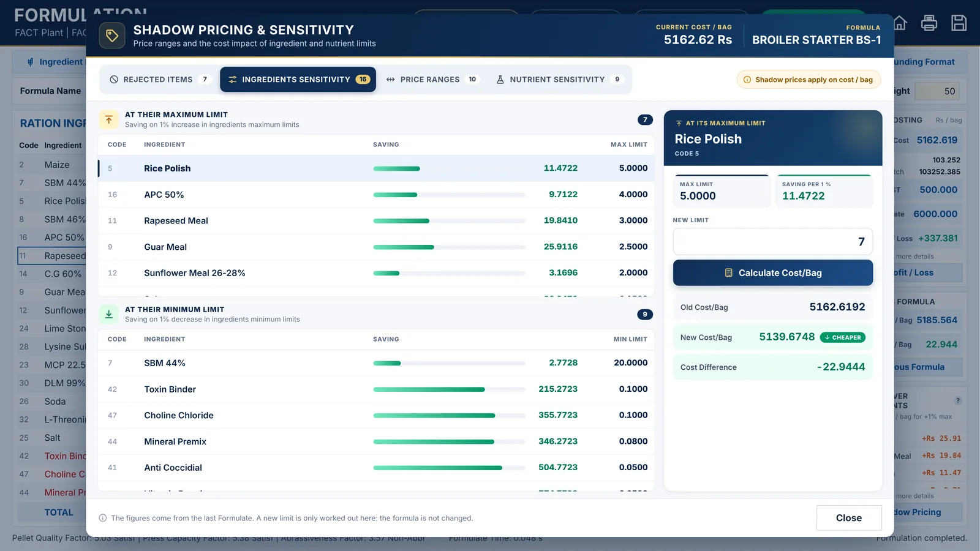The width and height of the screenshot is (980, 551).
Task: Click Lime Stone row in background ration list
Action: [x=52, y=329]
